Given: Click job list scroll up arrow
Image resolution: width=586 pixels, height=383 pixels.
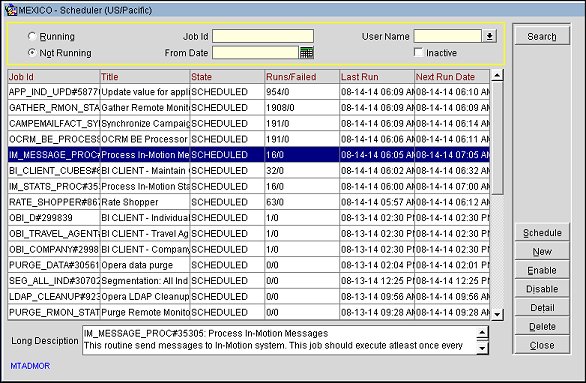Looking at the screenshot, I should click(497, 75).
